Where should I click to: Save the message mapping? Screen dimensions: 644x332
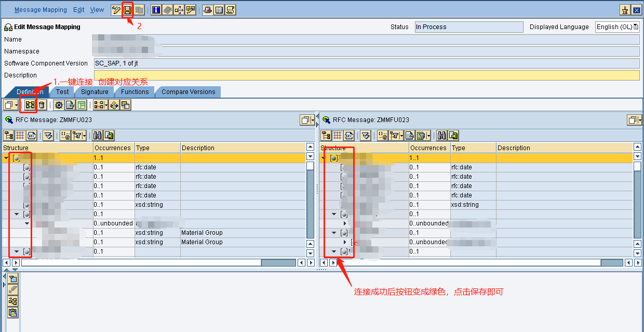[127, 10]
